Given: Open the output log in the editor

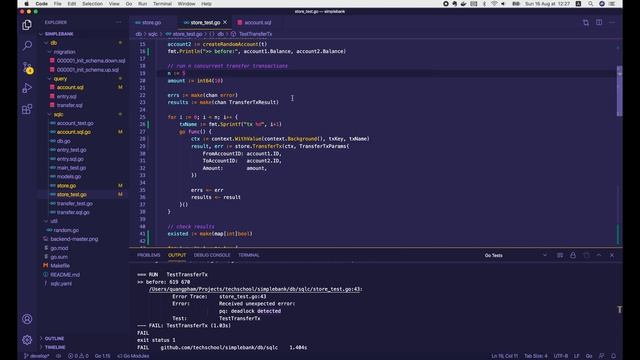Looking at the screenshot, I should 586,255.
